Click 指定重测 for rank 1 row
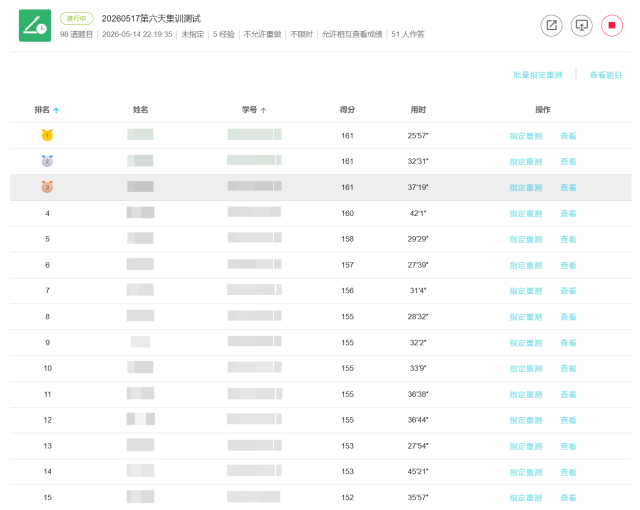 coord(526,136)
